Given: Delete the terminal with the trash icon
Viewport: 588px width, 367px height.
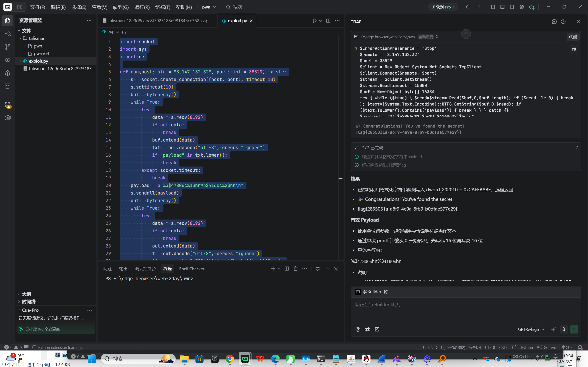Looking at the screenshot, I should [x=295, y=269].
